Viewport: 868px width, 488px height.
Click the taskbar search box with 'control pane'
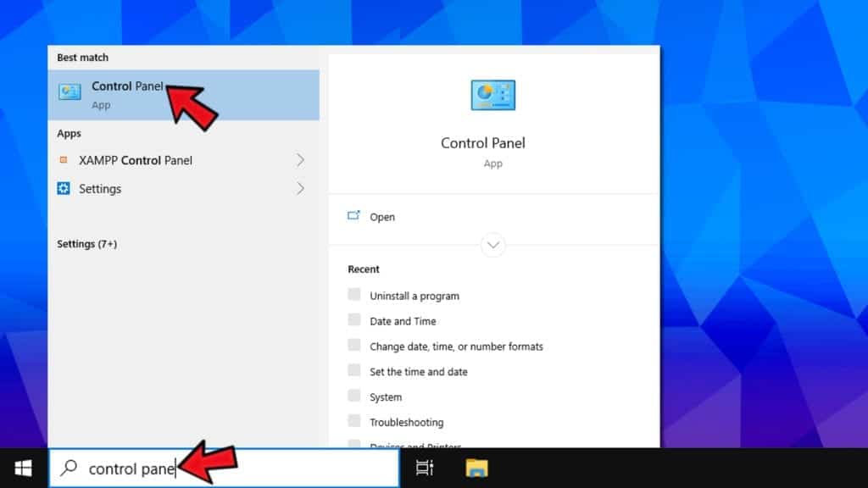(x=224, y=468)
